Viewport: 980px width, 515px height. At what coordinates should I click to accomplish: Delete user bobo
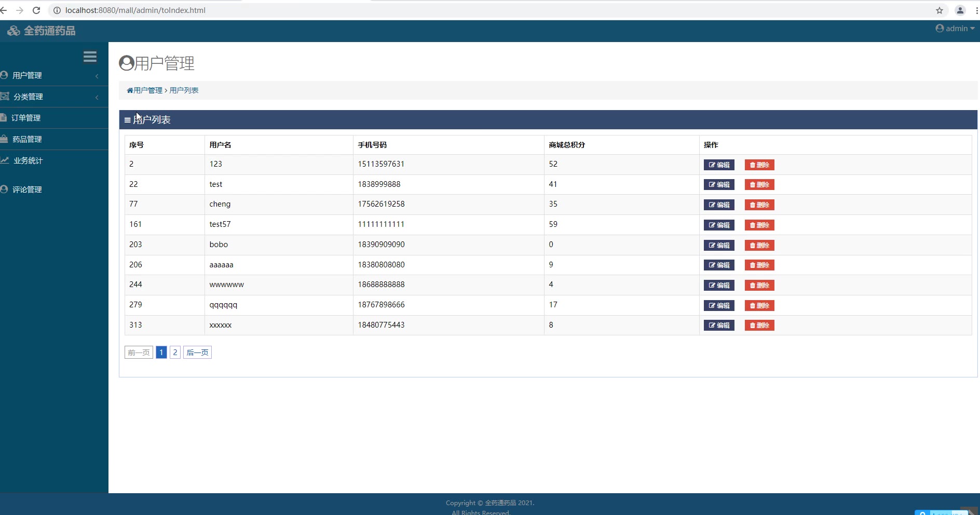759,246
